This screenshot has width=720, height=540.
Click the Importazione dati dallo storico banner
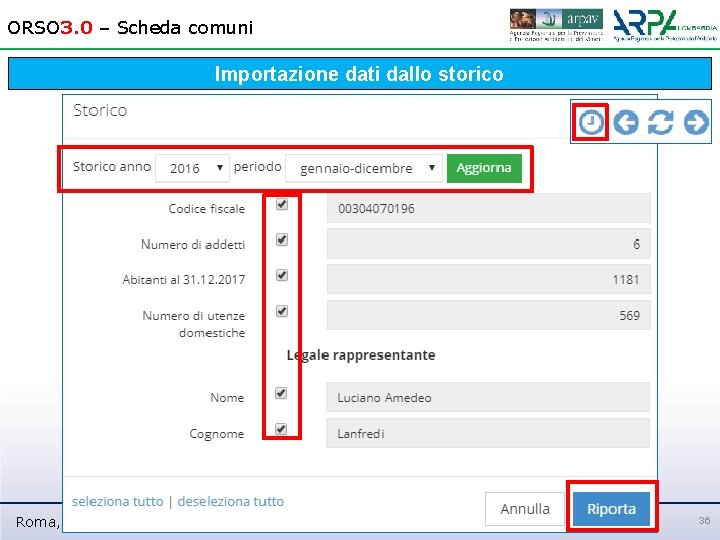[x=360, y=73]
